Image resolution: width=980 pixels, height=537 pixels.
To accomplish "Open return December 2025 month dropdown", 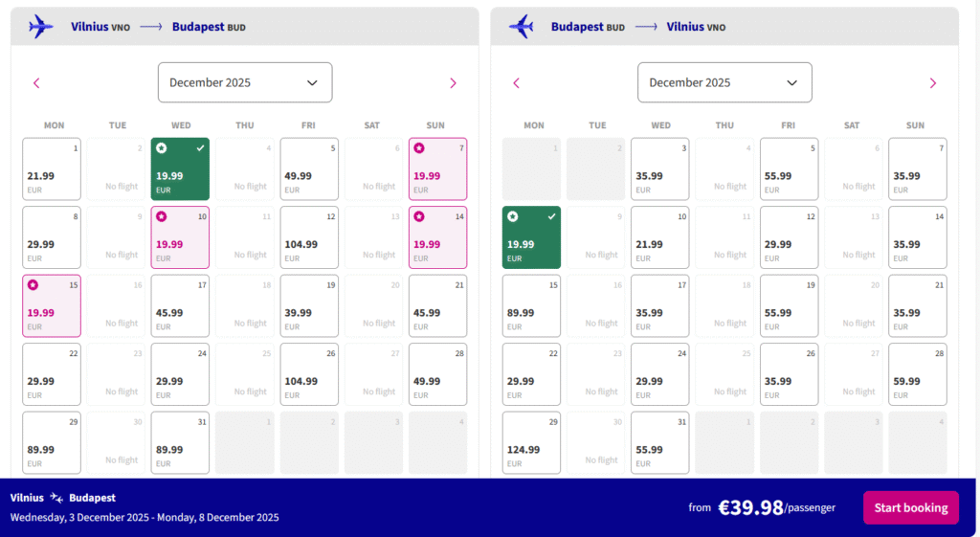I will coord(724,82).
